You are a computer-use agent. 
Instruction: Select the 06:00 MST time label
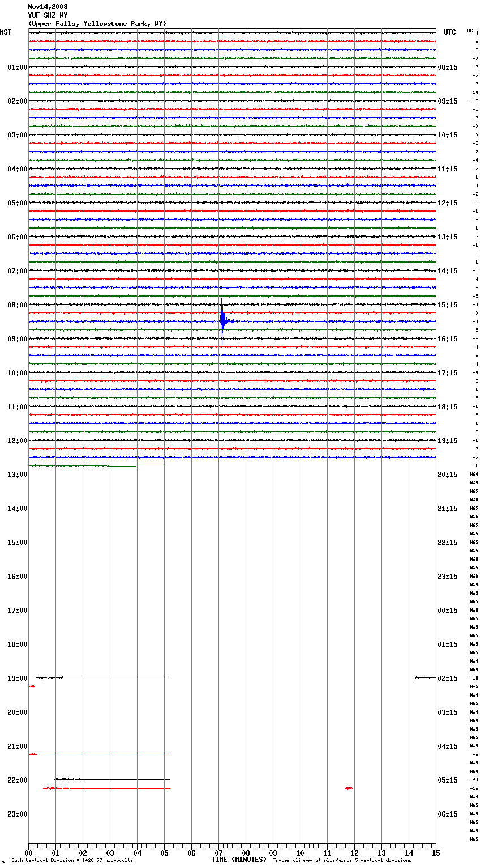(18, 237)
